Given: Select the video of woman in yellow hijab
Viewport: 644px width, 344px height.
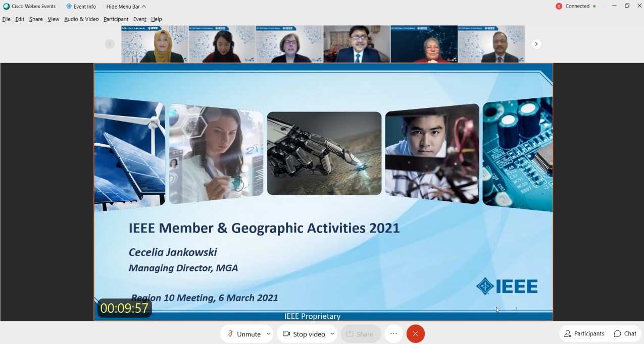Looking at the screenshot, I should point(155,44).
